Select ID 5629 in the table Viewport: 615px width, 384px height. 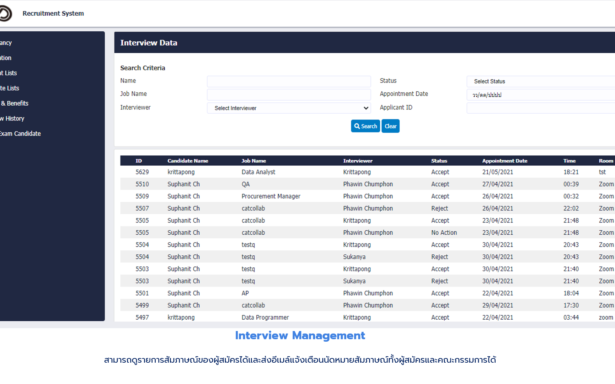(x=142, y=172)
